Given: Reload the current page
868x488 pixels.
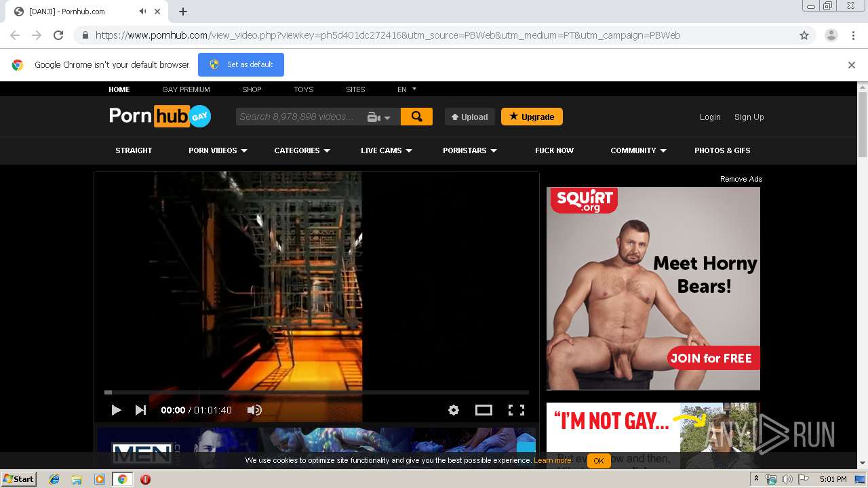Looking at the screenshot, I should point(58,35).
